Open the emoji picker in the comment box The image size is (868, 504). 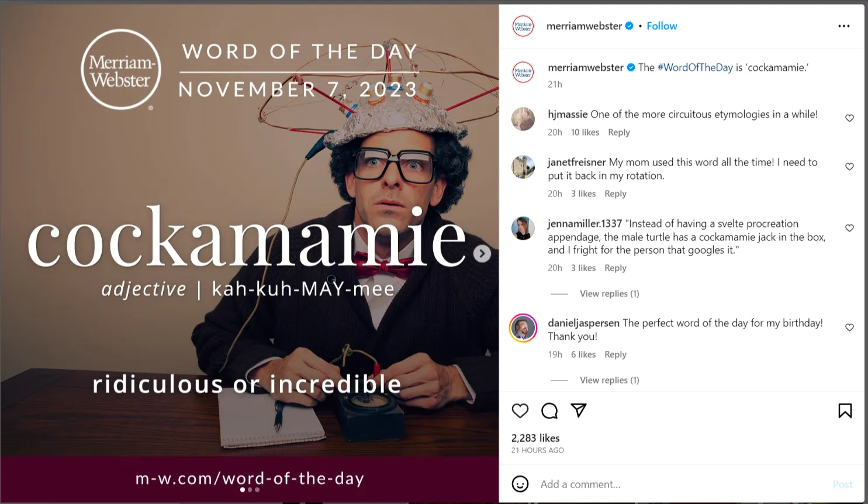click(x=520, y=484)
